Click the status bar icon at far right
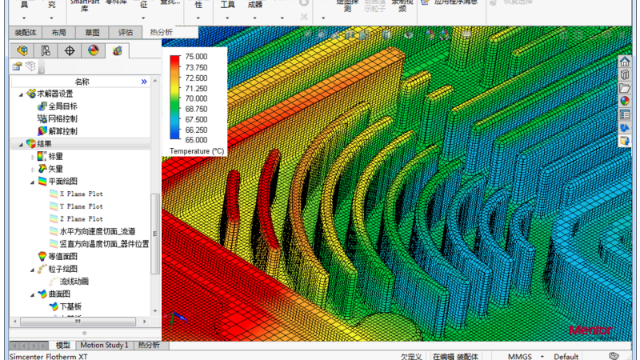 click(613, 356)
